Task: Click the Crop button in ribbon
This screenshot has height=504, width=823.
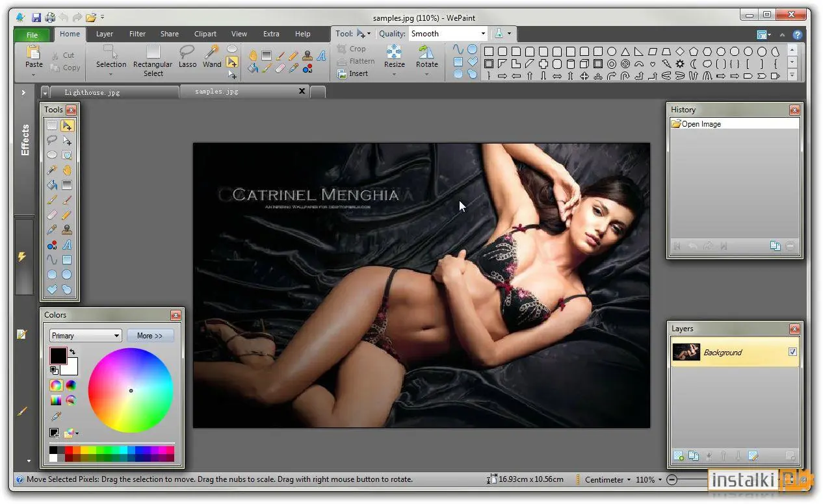Action: [x=352, y=49]
